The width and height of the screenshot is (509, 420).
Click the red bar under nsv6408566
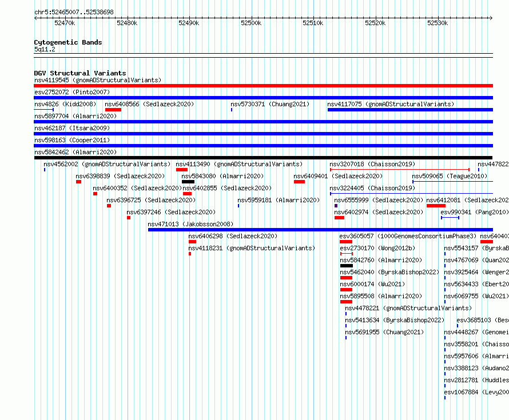coord(113,110)
